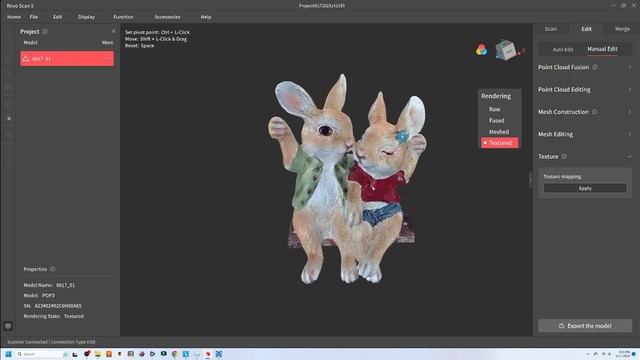
Task: Click the More button in Project panel
Action: pos(107,42)
